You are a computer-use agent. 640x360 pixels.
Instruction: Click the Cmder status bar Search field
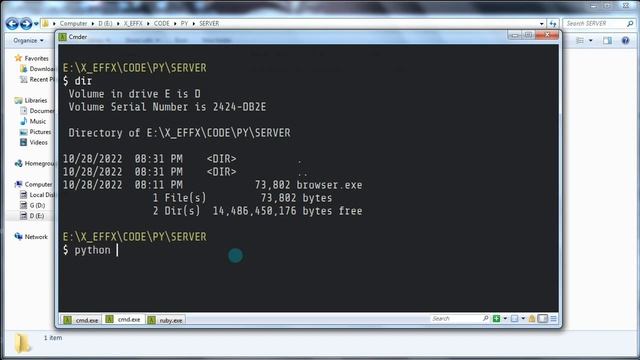click(x=456, y=318)
